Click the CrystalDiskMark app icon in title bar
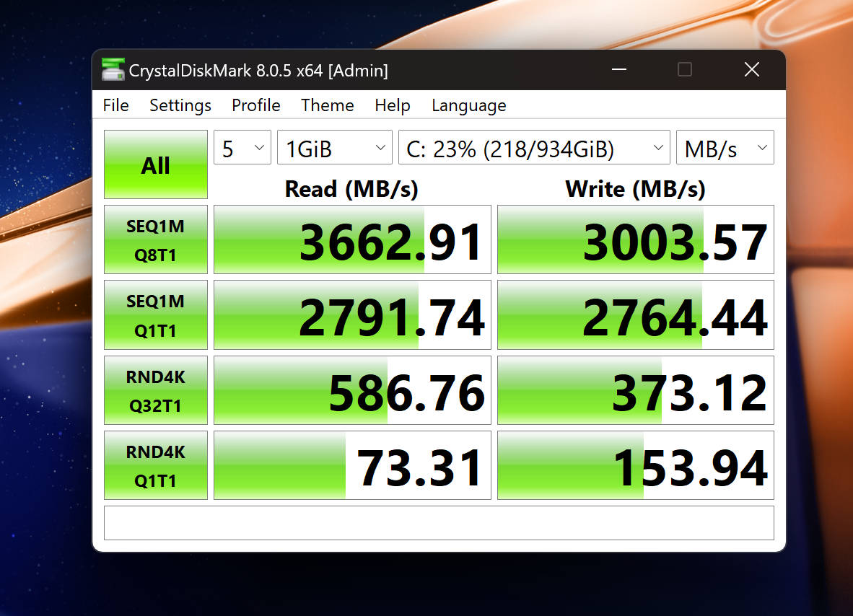This screenshot has width=853, height=616. coord(113,69)
